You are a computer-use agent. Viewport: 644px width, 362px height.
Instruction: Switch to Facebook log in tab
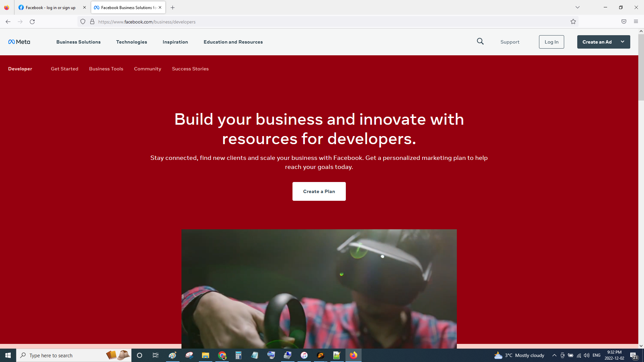pyautogui.click(x=50, y=7)
